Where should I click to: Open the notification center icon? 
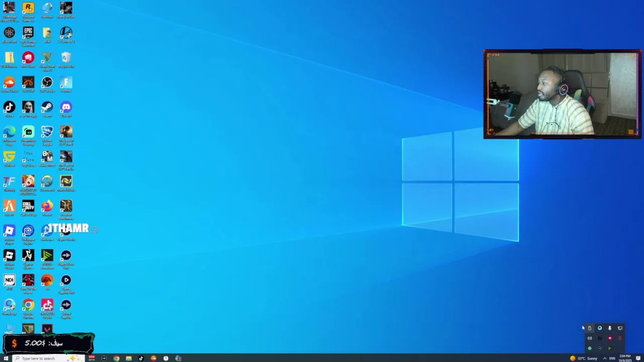click(x=638, y=358)
